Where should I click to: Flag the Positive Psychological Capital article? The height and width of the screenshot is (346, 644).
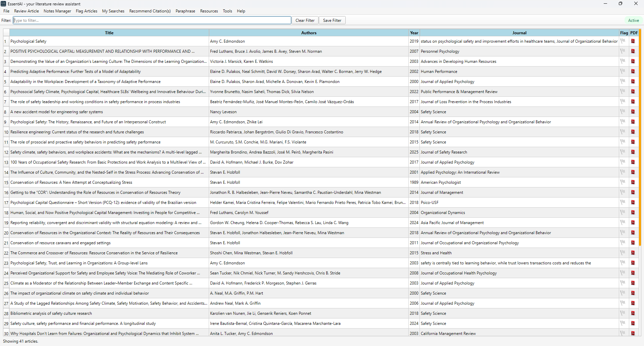tap(623, 51)
